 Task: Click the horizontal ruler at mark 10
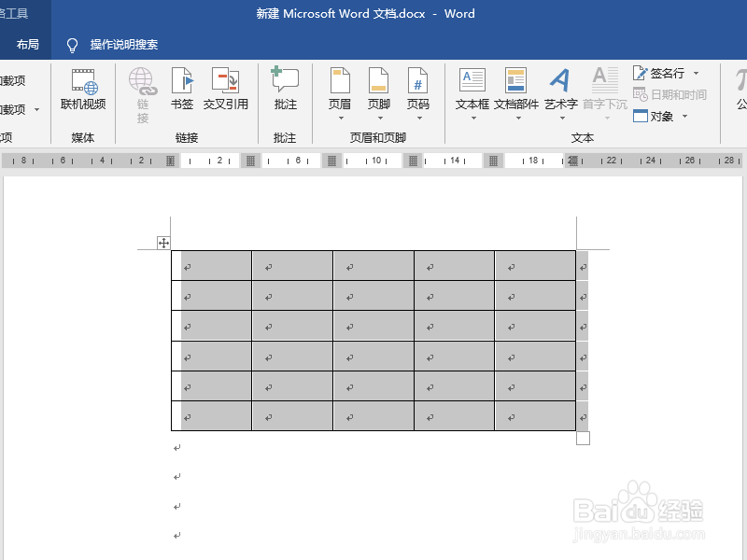coord(376,161)
